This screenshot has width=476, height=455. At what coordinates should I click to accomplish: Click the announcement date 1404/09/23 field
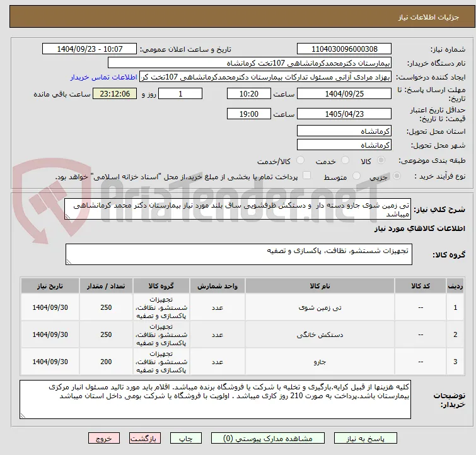[90, 49]
